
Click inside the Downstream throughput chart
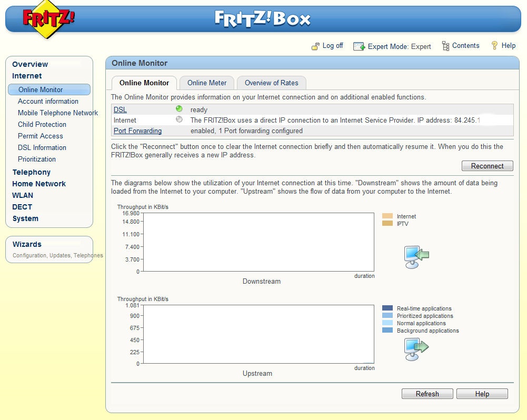tap(259, 242)
